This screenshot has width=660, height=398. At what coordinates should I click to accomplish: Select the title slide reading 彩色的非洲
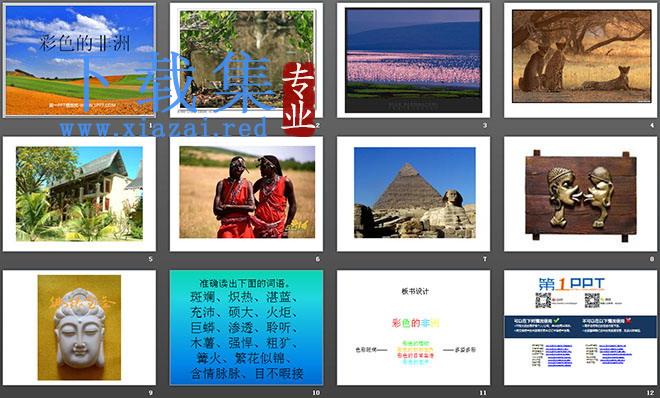click(x=79, y=60)
